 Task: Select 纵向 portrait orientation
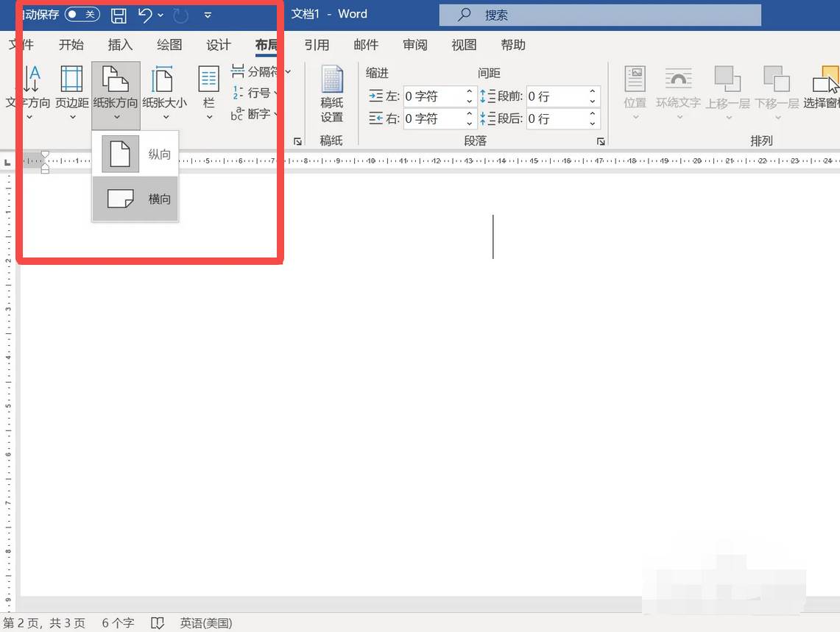click(135, 155)
